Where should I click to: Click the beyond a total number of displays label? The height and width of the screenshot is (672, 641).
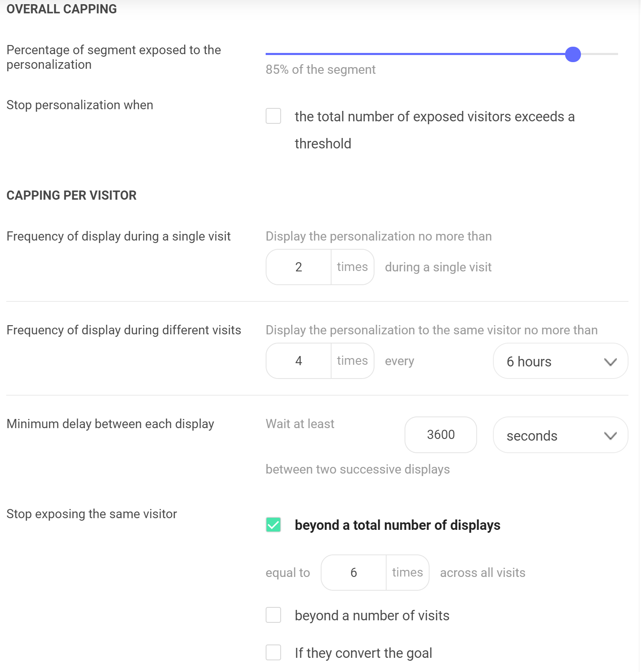point(397,525)
